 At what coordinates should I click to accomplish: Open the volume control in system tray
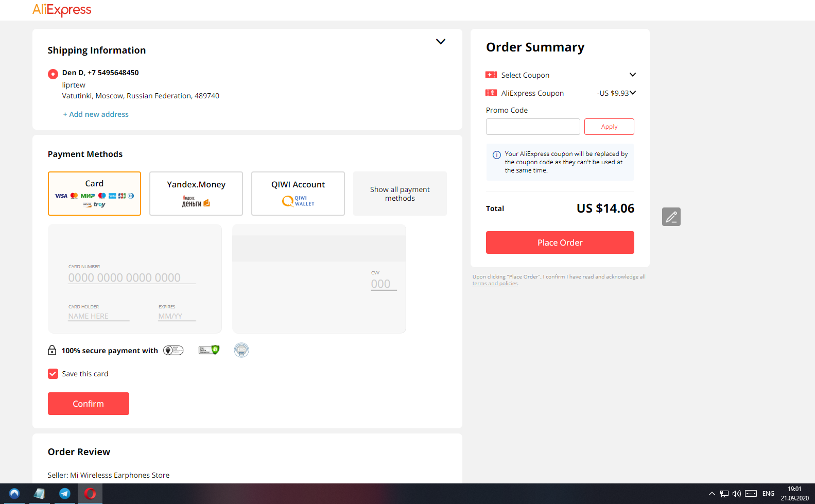tap(737, 494)
